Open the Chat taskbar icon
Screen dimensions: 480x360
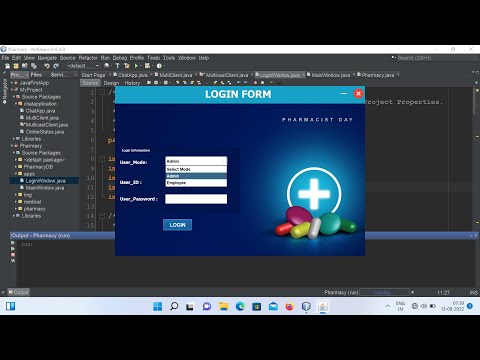pyautogui.click(x=207, y=306)
